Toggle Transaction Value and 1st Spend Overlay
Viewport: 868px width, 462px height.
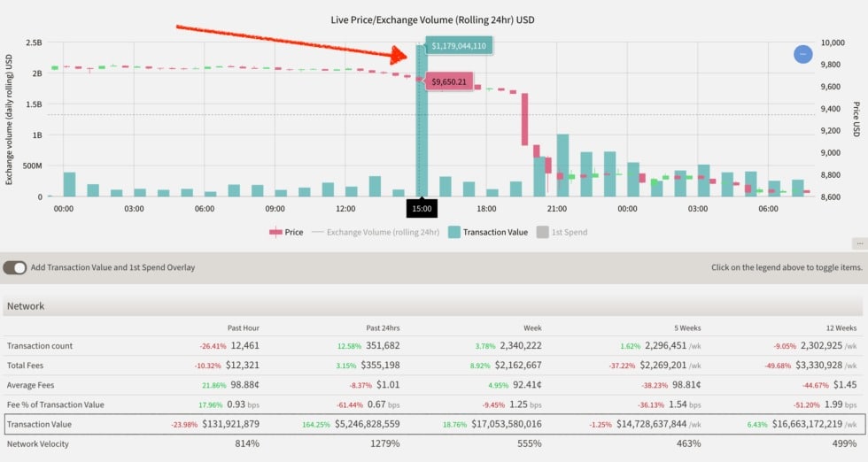click(15, 268)
